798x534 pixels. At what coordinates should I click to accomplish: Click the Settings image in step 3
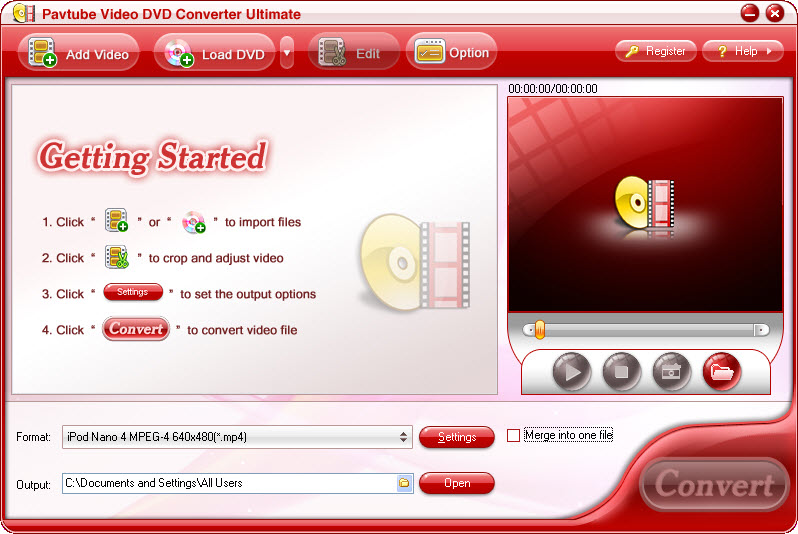133,292
